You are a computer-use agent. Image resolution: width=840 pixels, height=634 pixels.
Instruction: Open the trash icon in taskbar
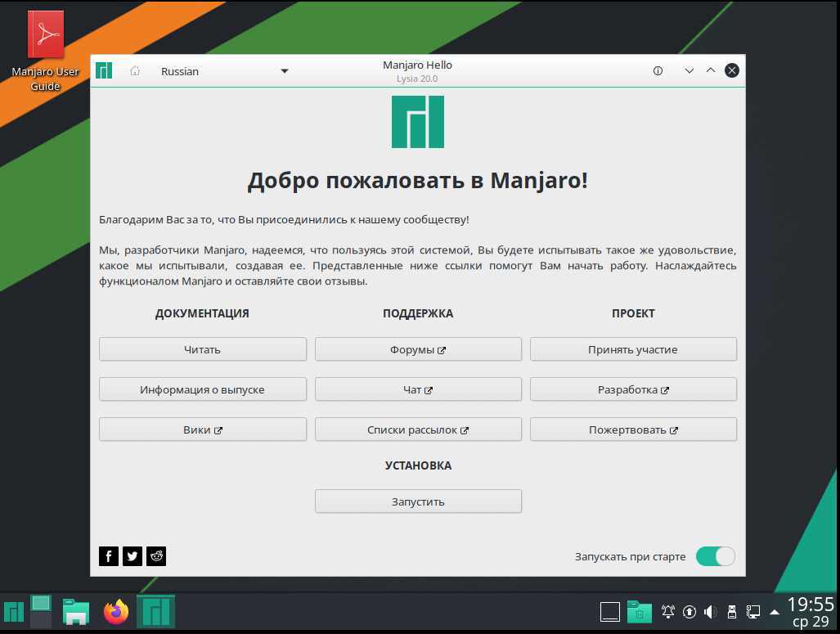click(x=639, y=611)
